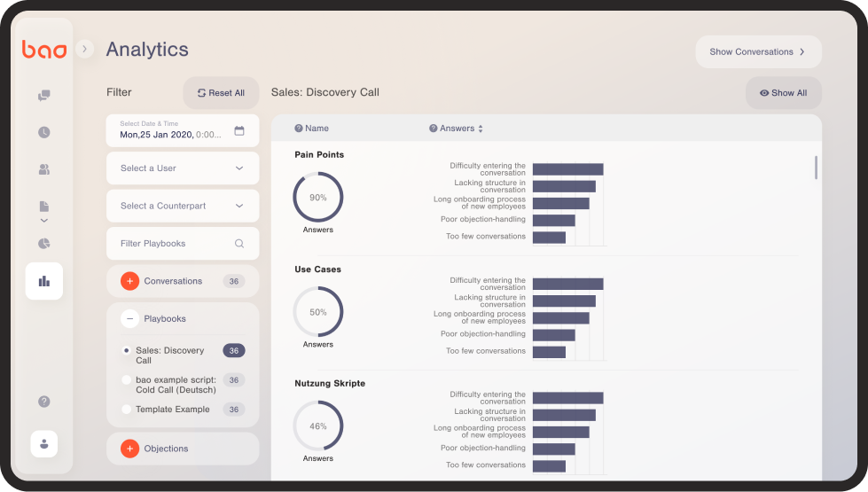Collapse the Playbooks filter section
This screenshot has width=868, height=492.
click(x=129, y=319)
